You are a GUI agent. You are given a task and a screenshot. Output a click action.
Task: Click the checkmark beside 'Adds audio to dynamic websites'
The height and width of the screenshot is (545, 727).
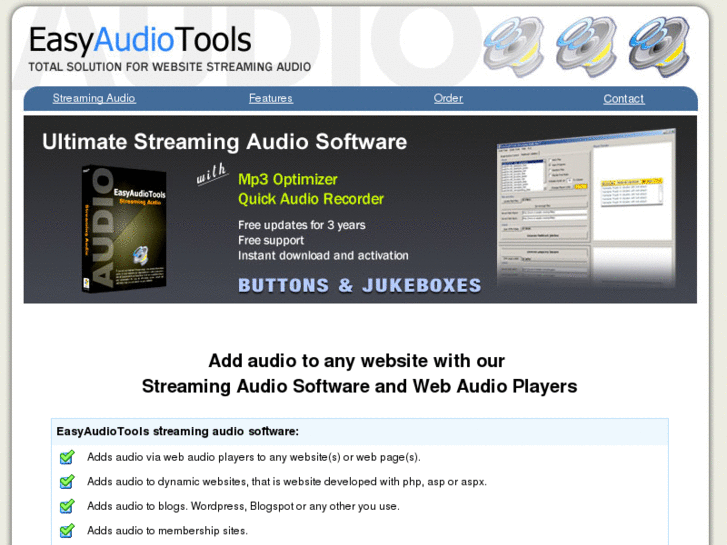pos(67,481)
